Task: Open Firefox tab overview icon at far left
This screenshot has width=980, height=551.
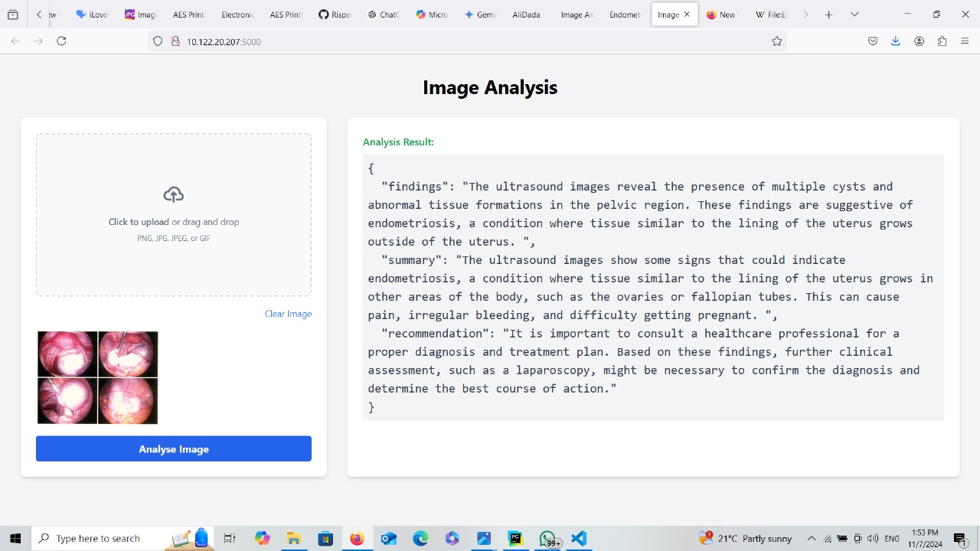Action: (12, 15)
